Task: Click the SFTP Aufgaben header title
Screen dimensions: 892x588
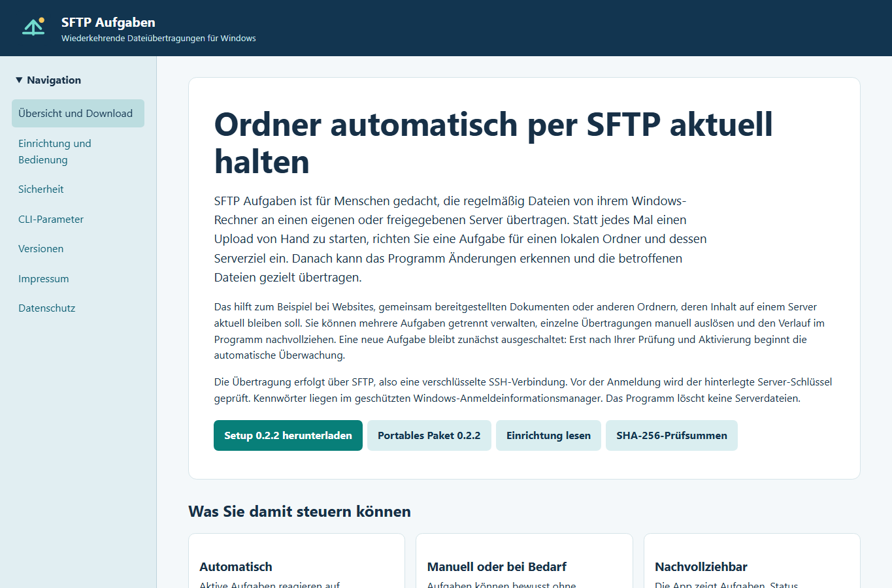Action: (108, 22)
